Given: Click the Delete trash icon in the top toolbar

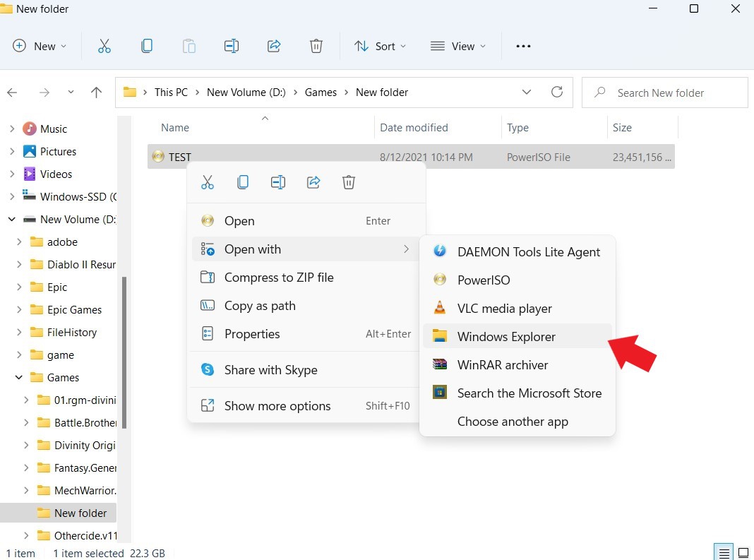Looking at the screenshot, I should point(316,46).
